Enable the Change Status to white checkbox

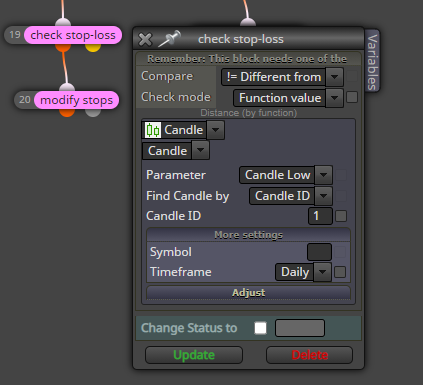(260, 328)
